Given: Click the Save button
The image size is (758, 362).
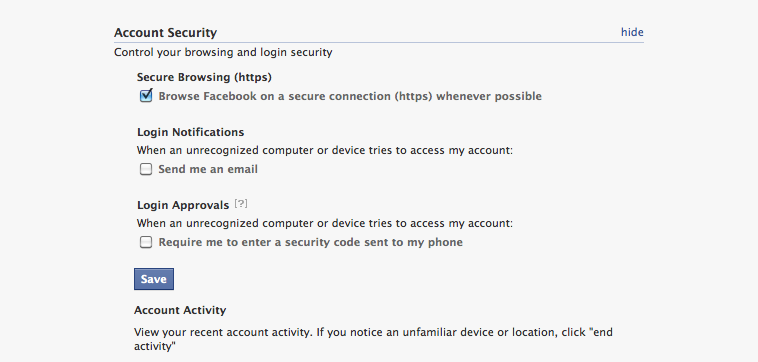Looking at the screenshot, I should point(154,279).
